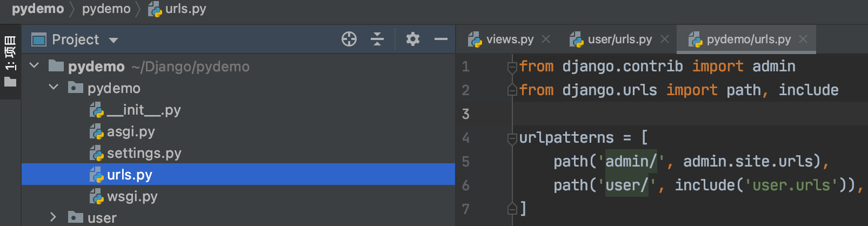Image resolution: width=868 pixels, height=226 pixels.
Task: Click pydemo breadcrumb at the top left
Action: [x=38, y=9]
